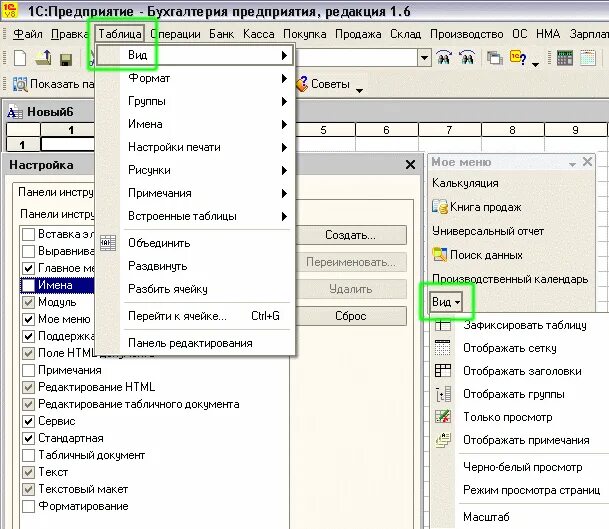The height and width of the screenshot is (529, 609).
Task: Uncheck the Сервис checkbox
Action: pyautogui.click(x=28, y=421)
